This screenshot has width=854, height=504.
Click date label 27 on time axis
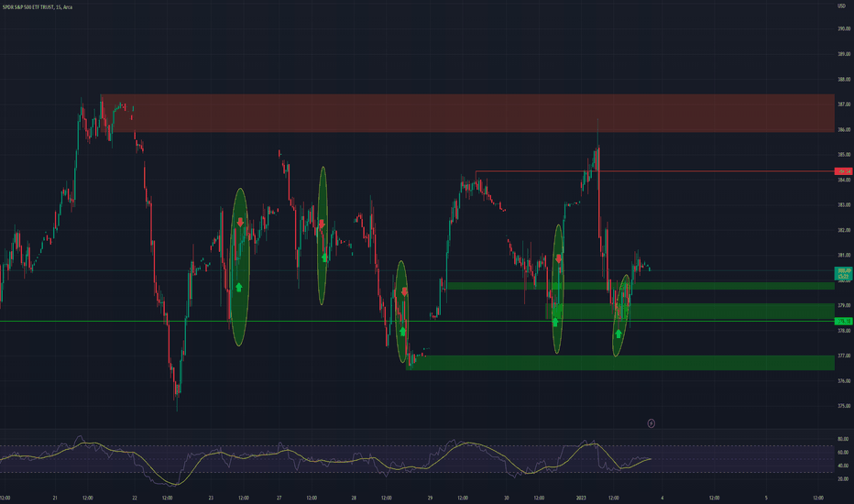pyautogui.click(x=279, y=498)
